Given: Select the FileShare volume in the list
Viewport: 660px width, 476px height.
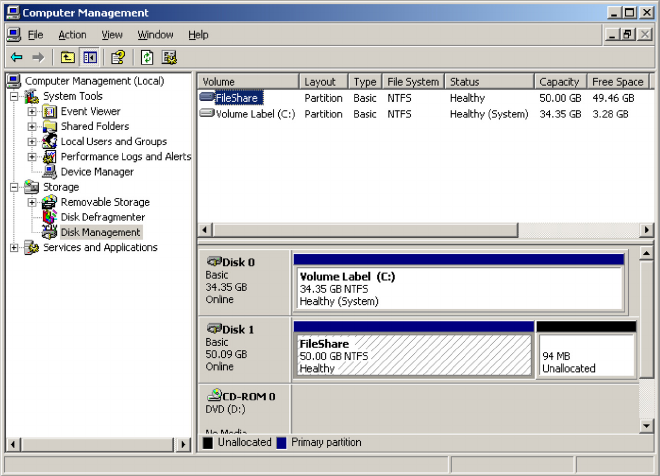Looking at the screenshot, I should 238,98.
